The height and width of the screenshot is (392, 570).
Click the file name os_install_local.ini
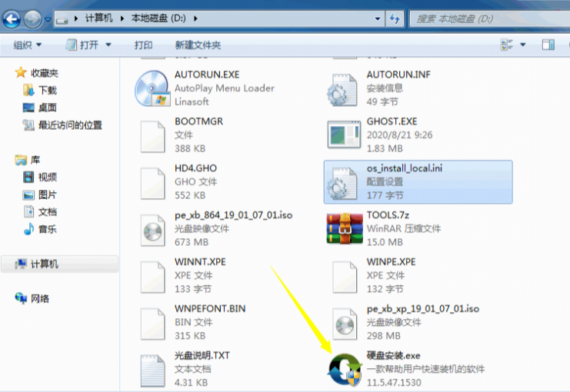pyautogui.click(x=405, y=168)
